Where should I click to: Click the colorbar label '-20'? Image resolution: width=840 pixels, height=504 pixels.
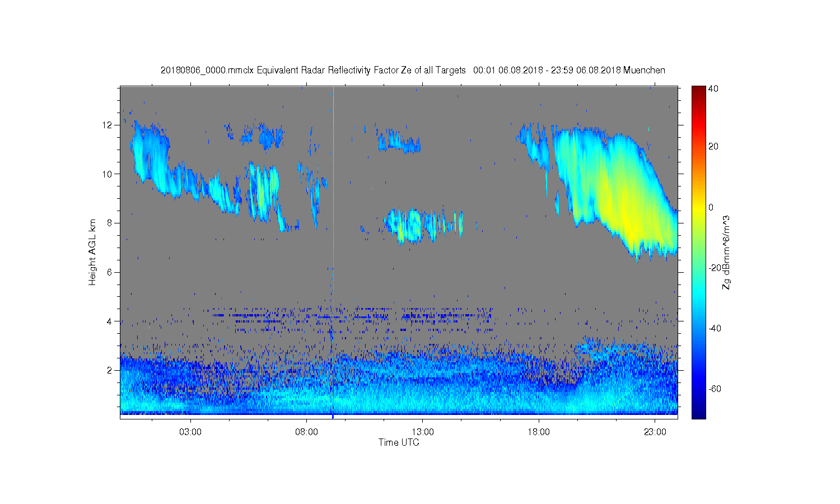coord(715,268)
